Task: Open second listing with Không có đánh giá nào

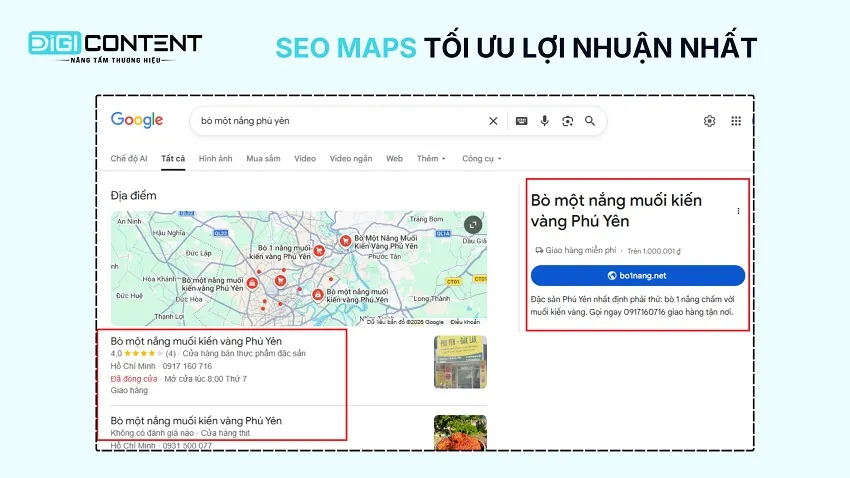Action: (196, 421)
